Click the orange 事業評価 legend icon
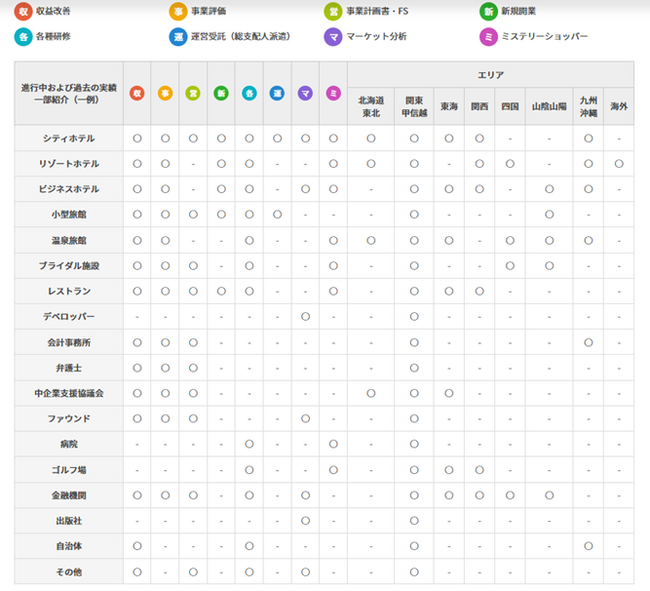 coord(178,12)
